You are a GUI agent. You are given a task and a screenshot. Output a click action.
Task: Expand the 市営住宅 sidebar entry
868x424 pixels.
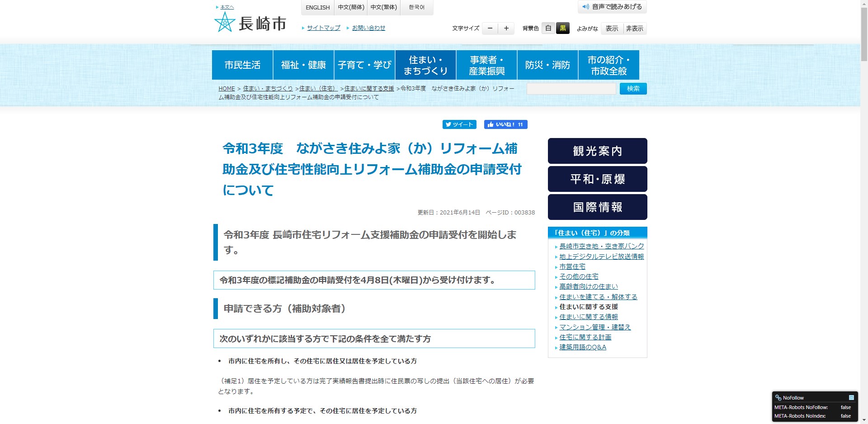pyautogui.click(x=572, y=267)
